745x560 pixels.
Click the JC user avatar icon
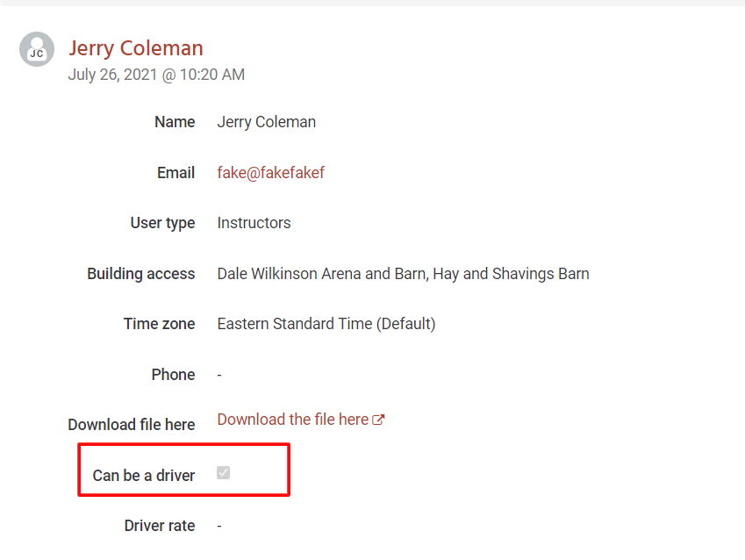[37, 49]
